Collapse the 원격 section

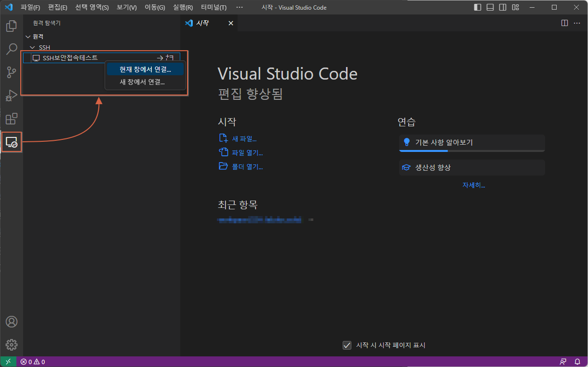point(27,37)
